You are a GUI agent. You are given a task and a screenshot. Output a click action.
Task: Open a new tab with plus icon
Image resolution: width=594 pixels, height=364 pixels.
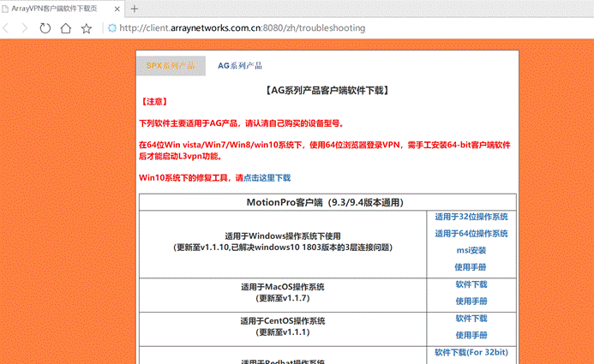pyautogui.click(x=134, y=9)
